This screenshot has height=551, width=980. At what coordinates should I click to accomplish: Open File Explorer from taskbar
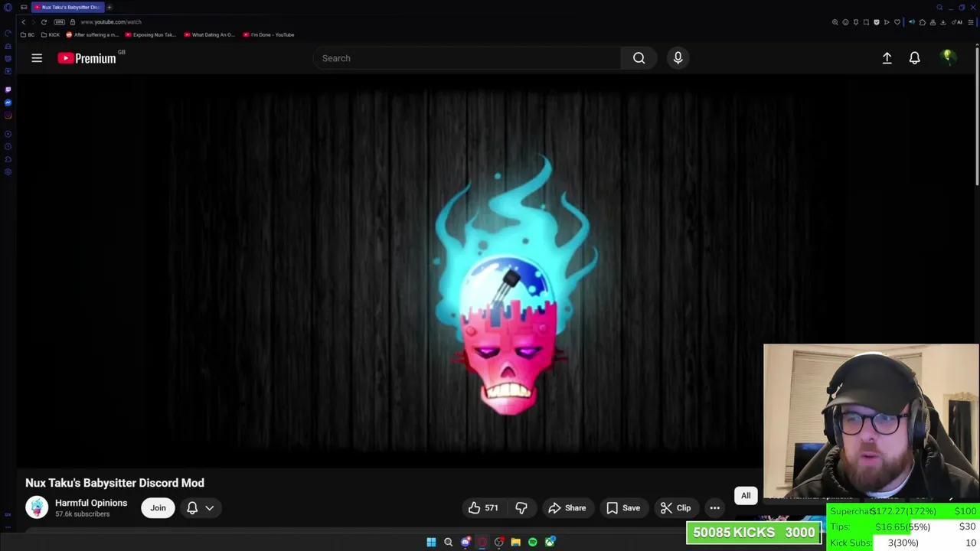[515, 543]
